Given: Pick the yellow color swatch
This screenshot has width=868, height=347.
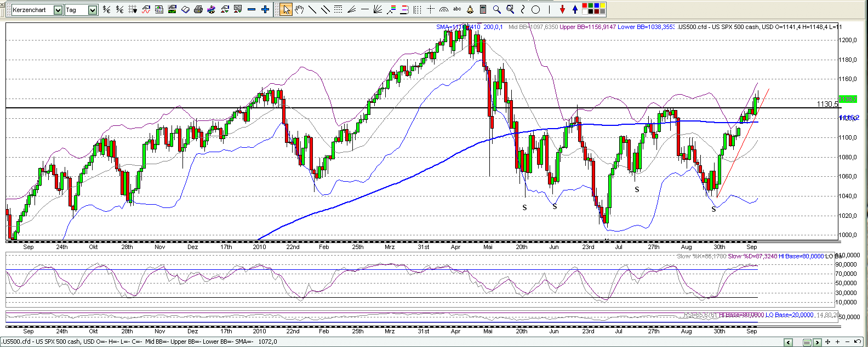Looking at the screenshot, I should click(602, 5).
